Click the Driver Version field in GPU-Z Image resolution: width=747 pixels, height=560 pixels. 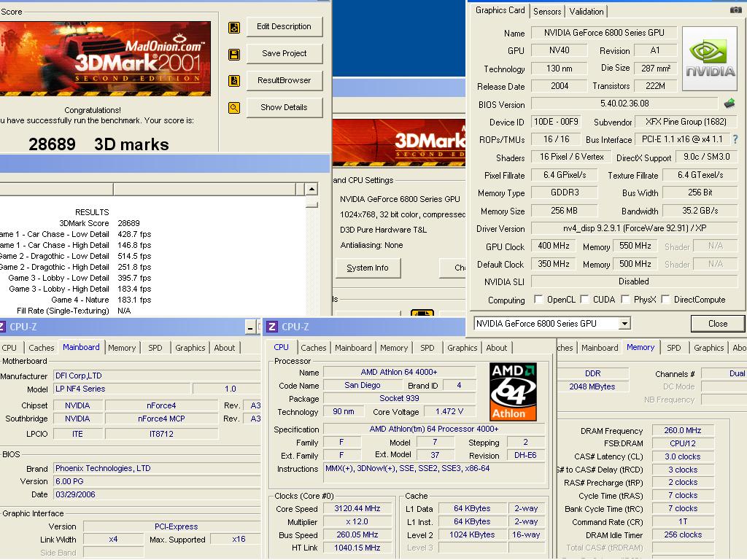click(x=634, y=228)
